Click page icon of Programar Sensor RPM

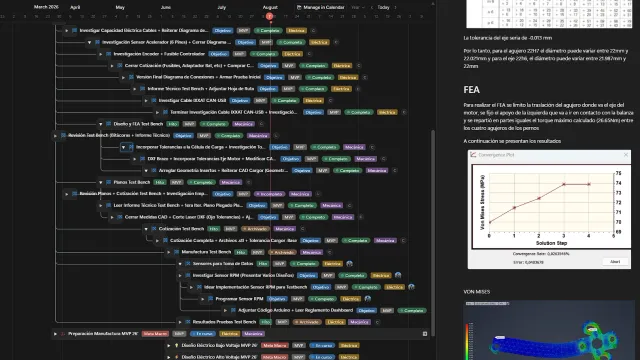(x=211, y=299)
